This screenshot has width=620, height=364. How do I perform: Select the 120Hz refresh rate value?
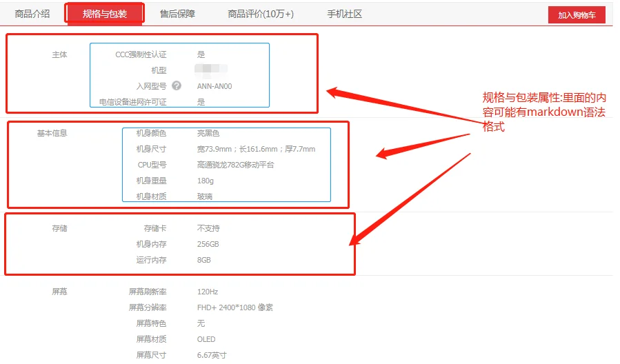click(x=208, y=292)
